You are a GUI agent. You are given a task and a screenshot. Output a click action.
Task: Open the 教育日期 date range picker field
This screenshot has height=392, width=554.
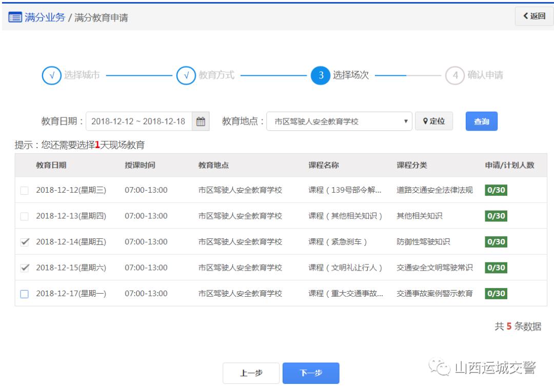click(x=138, y=121)
